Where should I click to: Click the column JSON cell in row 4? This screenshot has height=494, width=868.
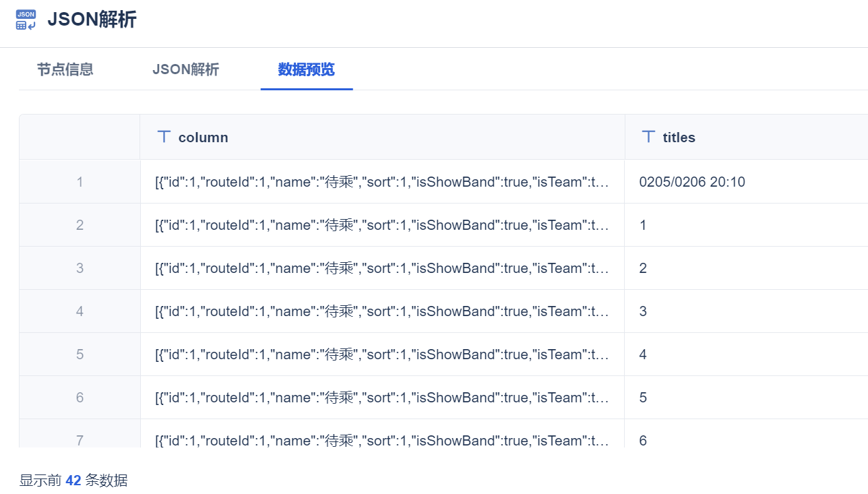coord(382,311)
